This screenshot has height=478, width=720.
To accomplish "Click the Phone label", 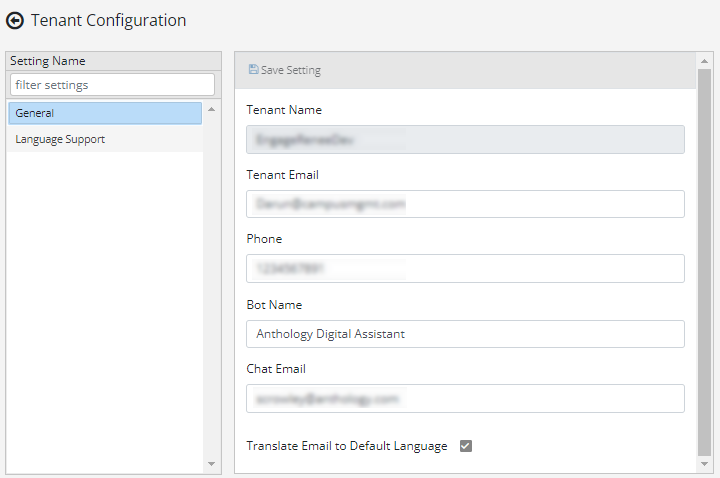I will point(264,239).
